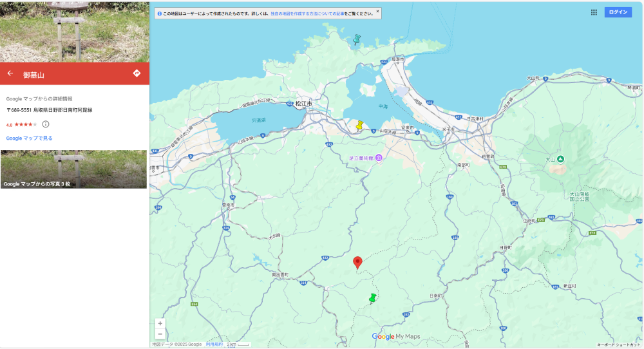The image size is (644, 349).
Task: Open the Google マップで見る link
Action: (x=29, y=138)
